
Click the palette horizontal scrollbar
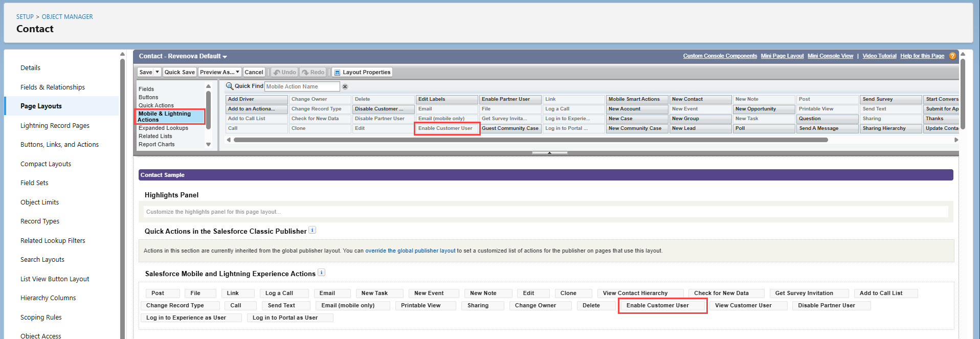(x=530, y=140)
